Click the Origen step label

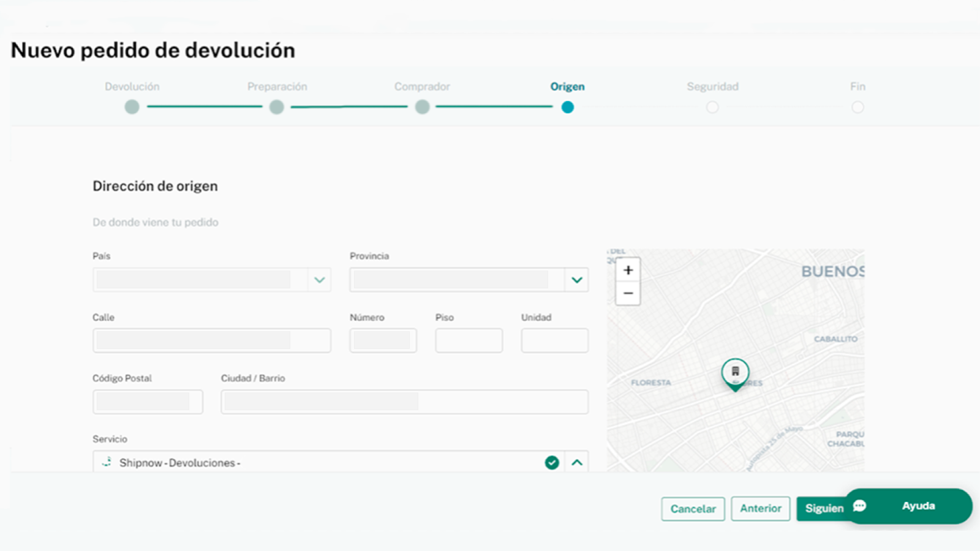click(x=567, y=86)
